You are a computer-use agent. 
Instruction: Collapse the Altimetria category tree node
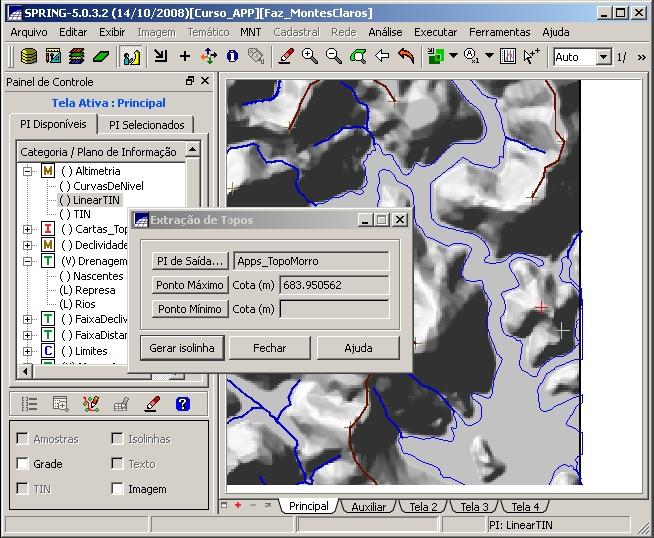tap(28, 171)
